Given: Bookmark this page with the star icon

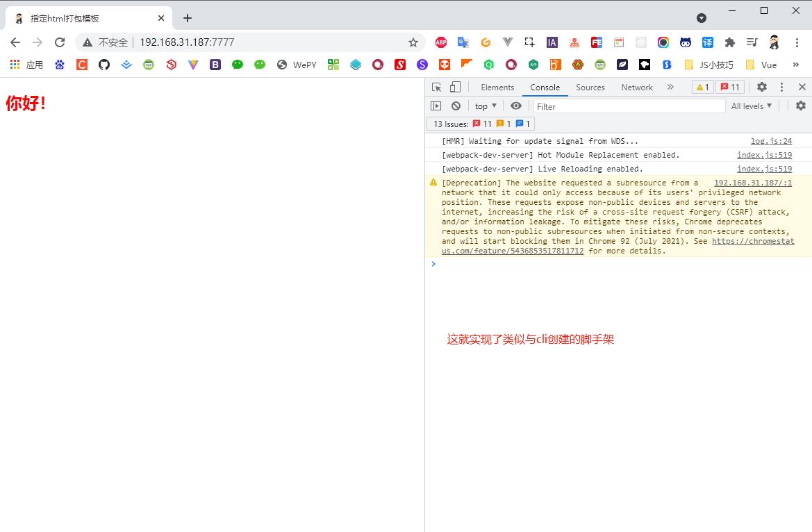Looking at the screenshot, I should 413,42.
